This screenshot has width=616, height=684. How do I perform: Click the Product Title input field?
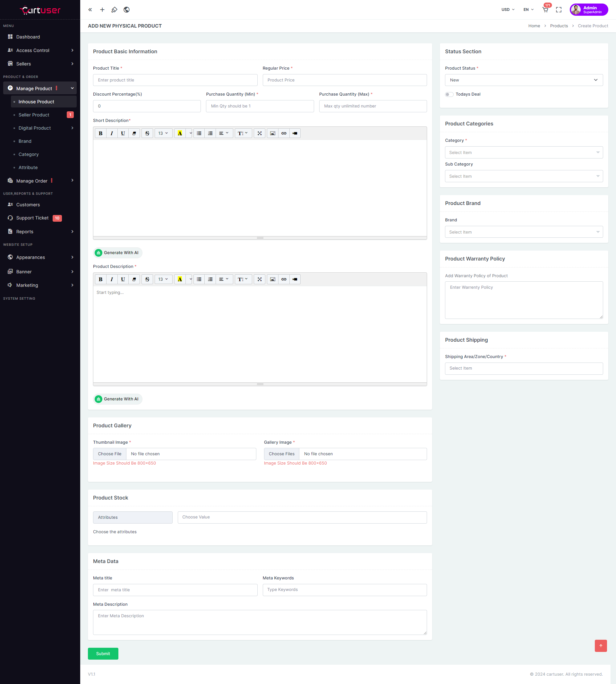(175, 80)
